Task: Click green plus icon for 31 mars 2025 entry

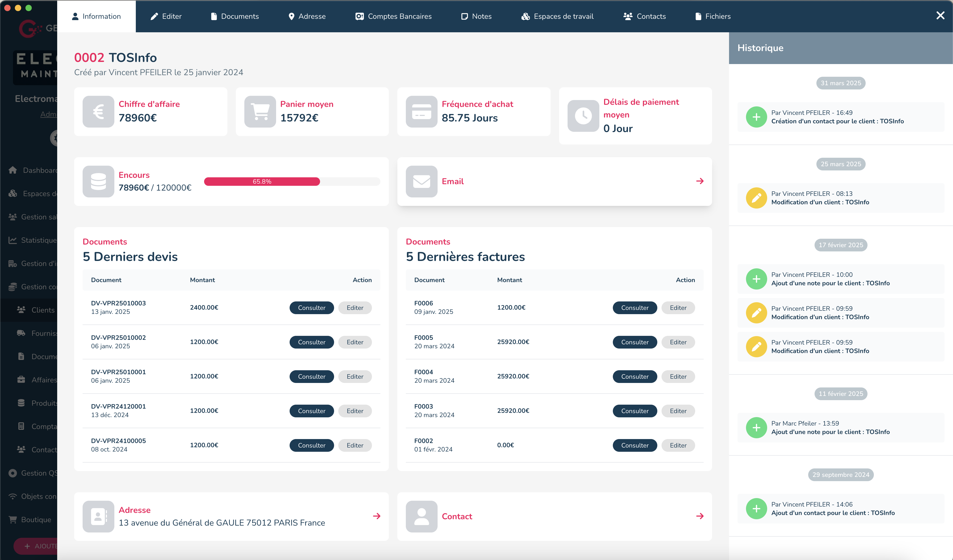Action: pyautogui.click(x=756, y=117)
